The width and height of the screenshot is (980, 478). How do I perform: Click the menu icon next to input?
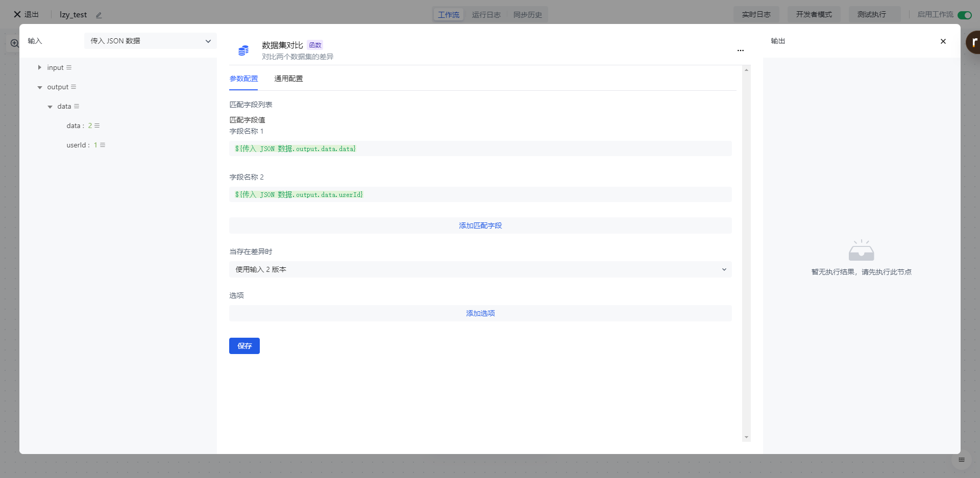(69, 67)
